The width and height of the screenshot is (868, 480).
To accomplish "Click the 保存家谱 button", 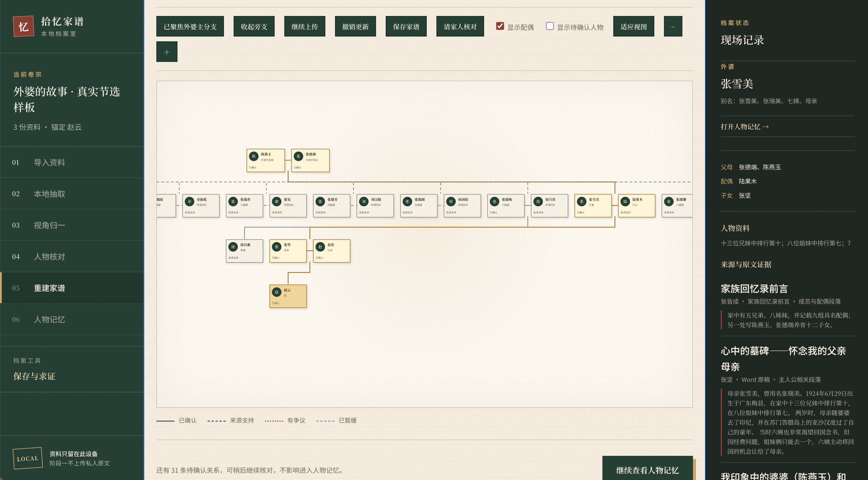I will [406, 27].
